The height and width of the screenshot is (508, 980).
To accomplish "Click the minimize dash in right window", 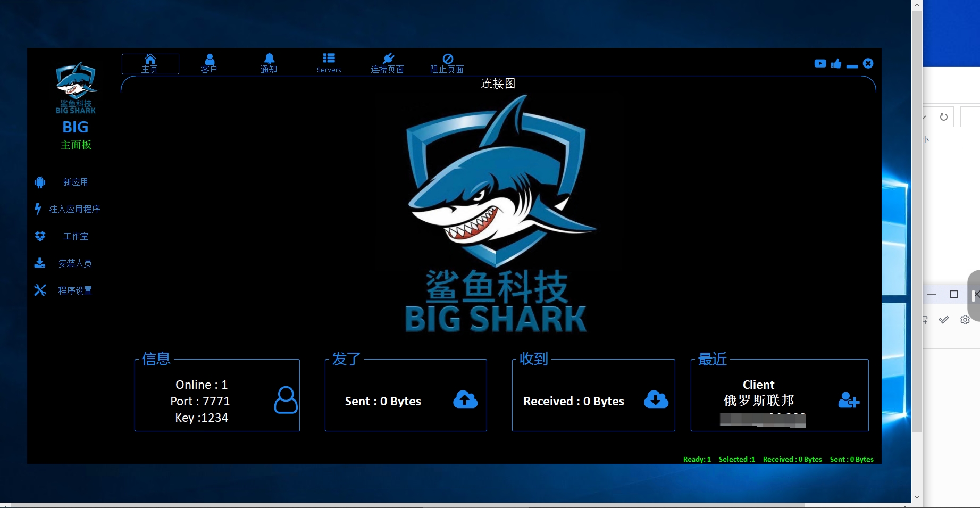I will tap(932, 294).
